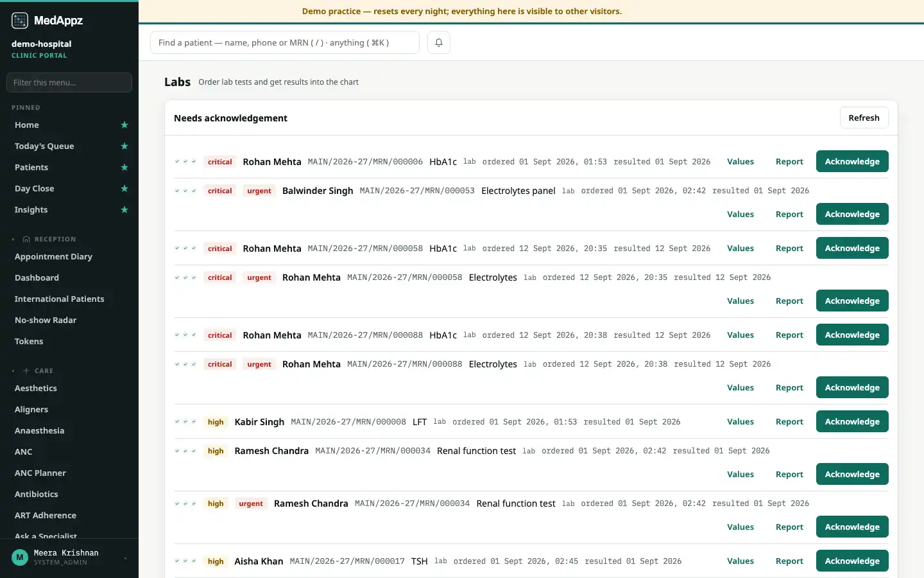Click the star beside Patients
924x578 pixels.
(124, 168)
